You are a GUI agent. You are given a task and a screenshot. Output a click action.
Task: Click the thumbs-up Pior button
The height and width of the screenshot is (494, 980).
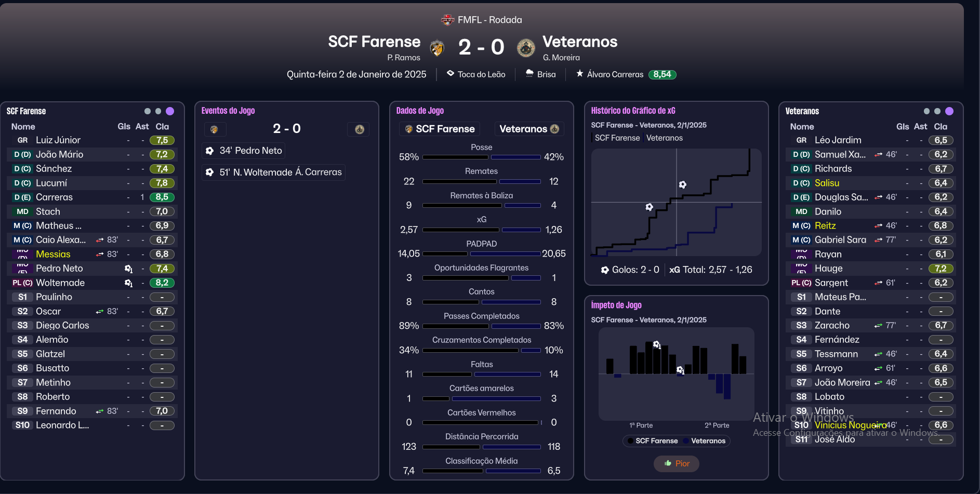(677, 463)
